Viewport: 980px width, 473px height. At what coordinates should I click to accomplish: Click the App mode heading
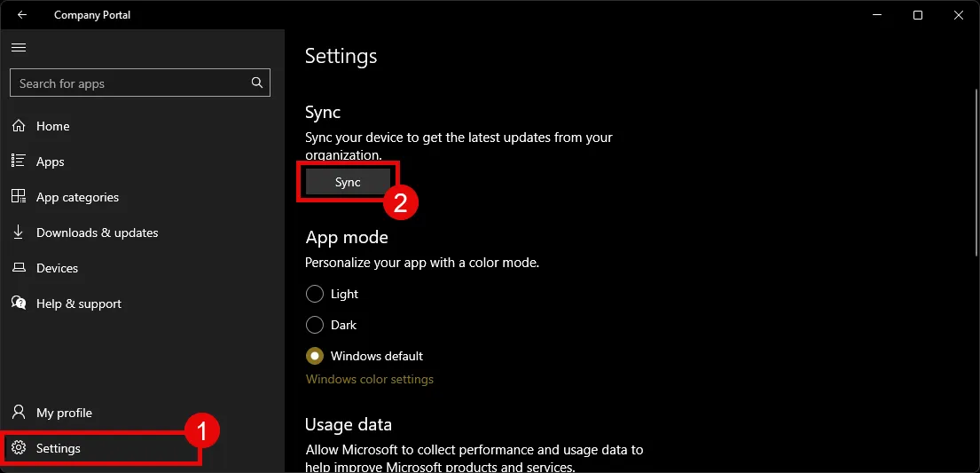[x=347, y=238]
